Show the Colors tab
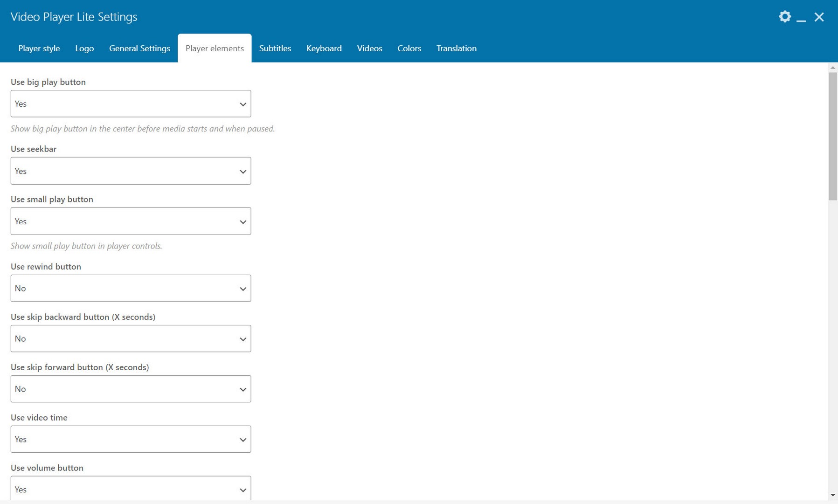 point(409,48)
